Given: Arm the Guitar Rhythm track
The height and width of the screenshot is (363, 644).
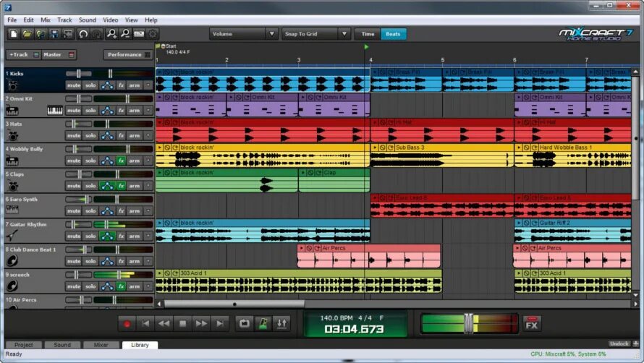Looking at the screenshot, I should 135,236.
